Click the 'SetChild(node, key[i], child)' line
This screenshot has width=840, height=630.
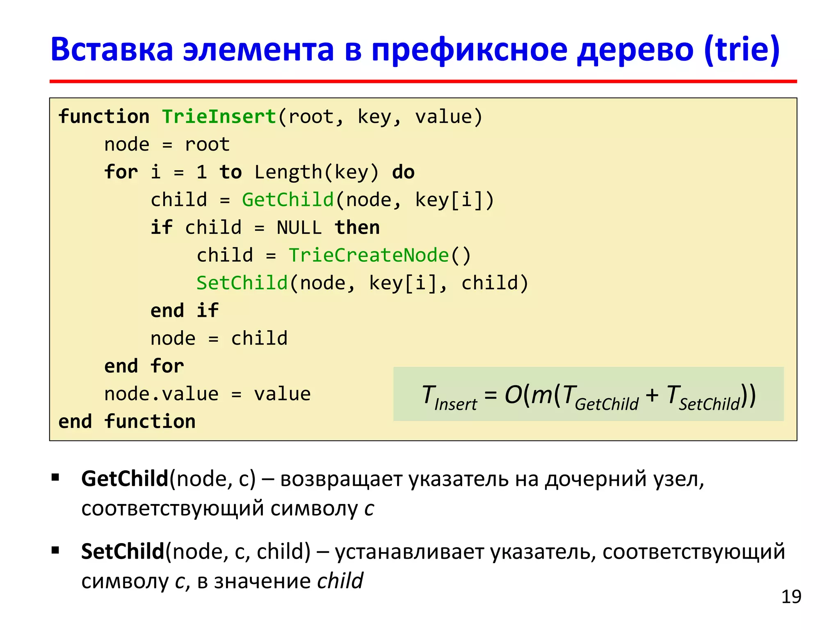coord(363,283)
